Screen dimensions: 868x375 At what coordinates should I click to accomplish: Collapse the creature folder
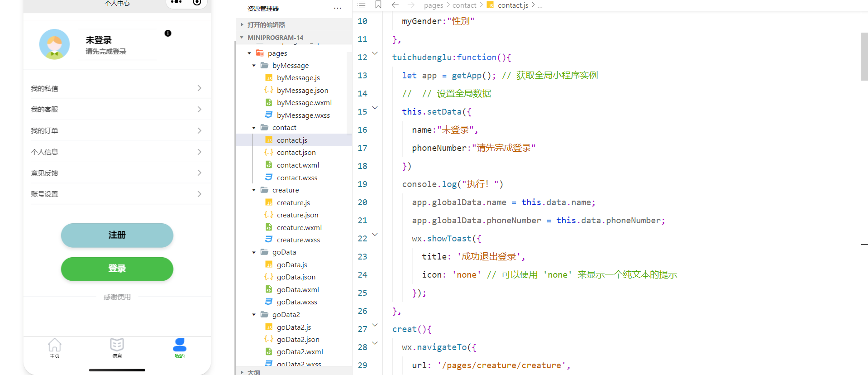[254, 190]
